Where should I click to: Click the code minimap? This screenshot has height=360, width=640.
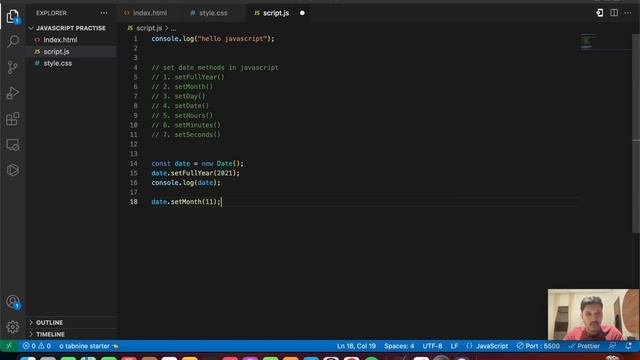588,41
